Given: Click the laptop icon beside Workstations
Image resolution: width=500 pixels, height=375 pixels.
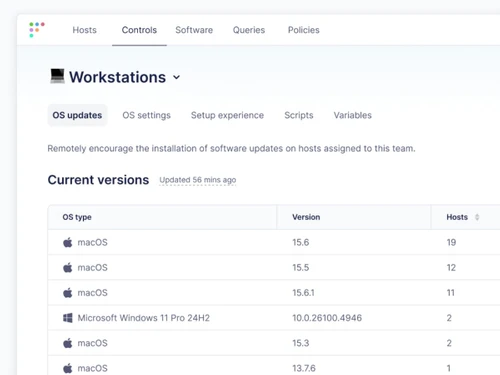Looking at the screenshot, I should click(57, 76).
